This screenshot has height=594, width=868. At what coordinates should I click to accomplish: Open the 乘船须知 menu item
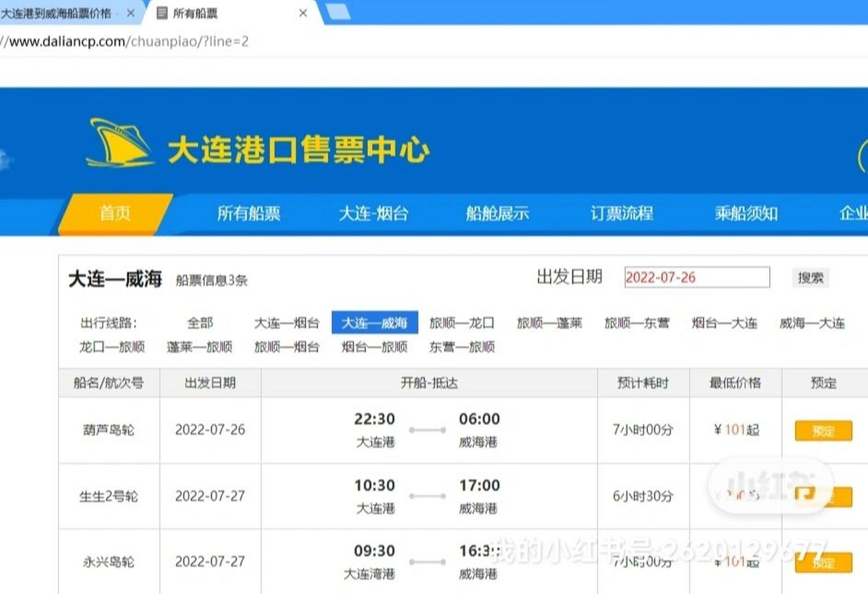click(x=747, y=214)
